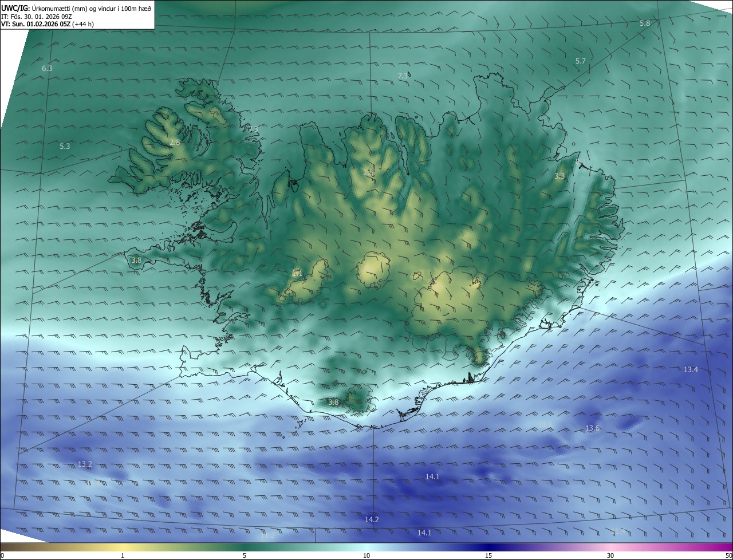
Task: Click the legend tick label 5
Action: tap(245, 555)
